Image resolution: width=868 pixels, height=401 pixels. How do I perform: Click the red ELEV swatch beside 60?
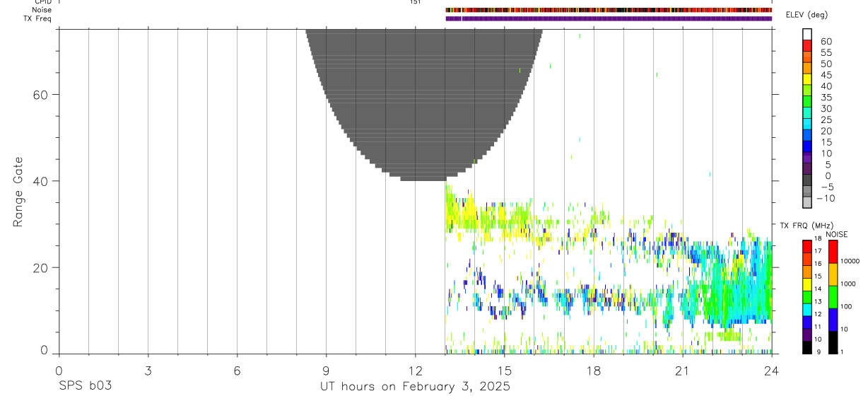pyautogui.click(x=807, y=45)
